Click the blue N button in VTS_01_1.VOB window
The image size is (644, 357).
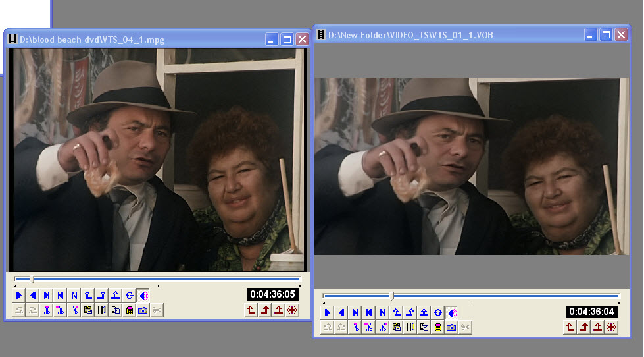click(382, 313)
